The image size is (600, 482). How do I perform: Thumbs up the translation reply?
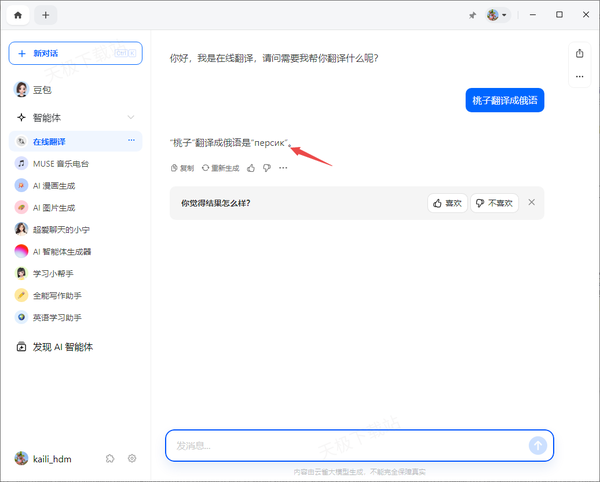[251, 168]
